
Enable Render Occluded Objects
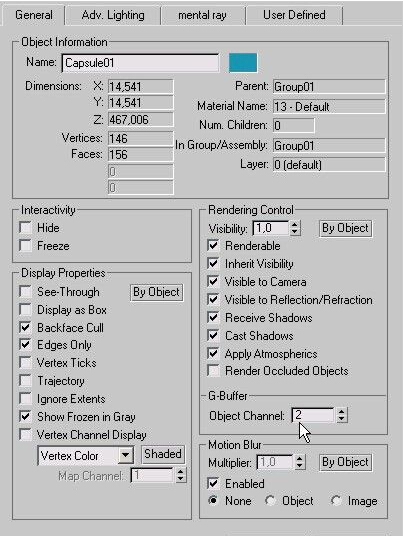(213, 371)
